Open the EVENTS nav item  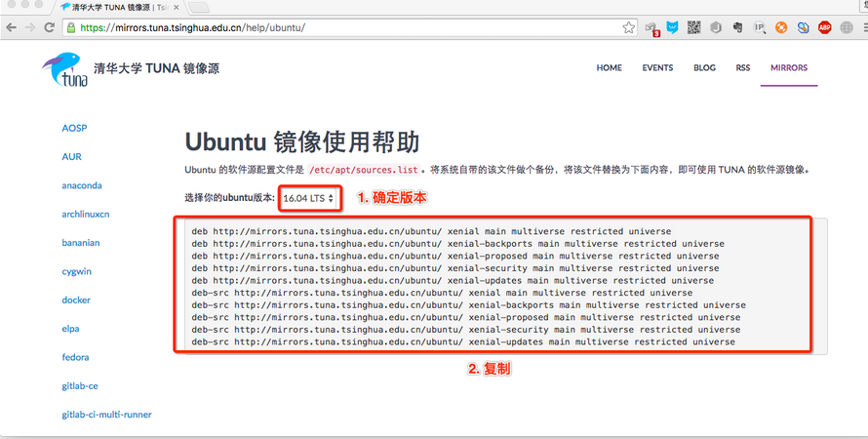tap(657, 67)
